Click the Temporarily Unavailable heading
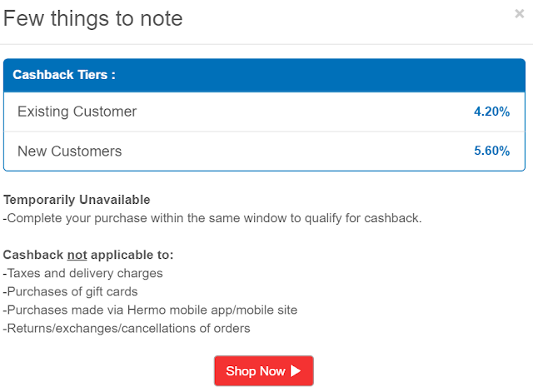Viewport: 533px width, 392px height. pos(77,200)
